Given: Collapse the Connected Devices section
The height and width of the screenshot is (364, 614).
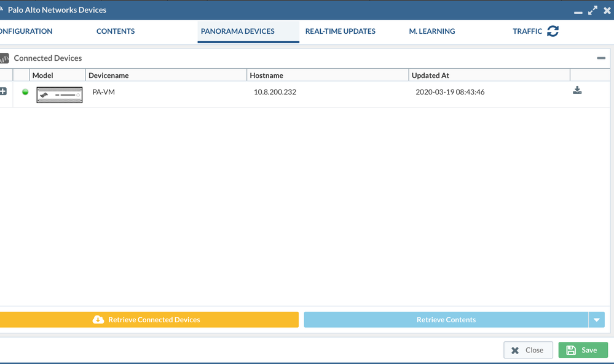Looking at the screenshot, I should tap(600, 58).
